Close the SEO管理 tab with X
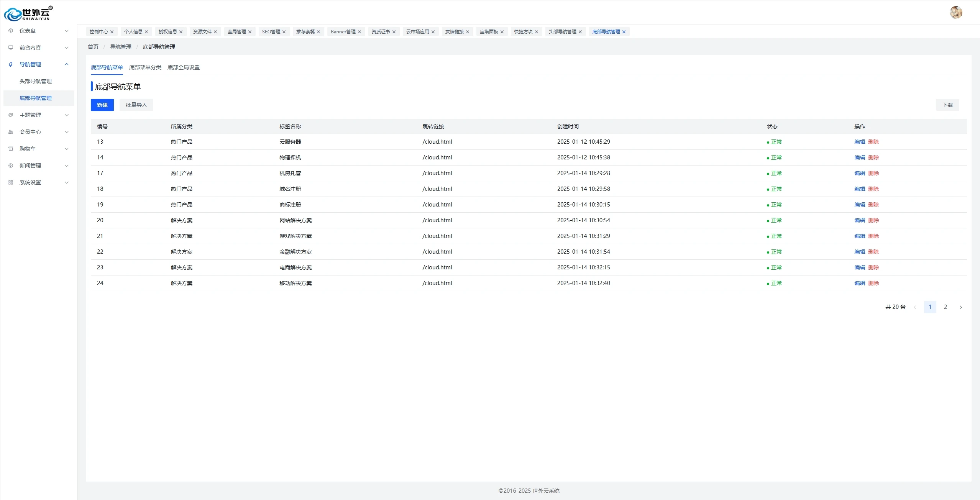980x500 pixels. (x=284, y=32)
